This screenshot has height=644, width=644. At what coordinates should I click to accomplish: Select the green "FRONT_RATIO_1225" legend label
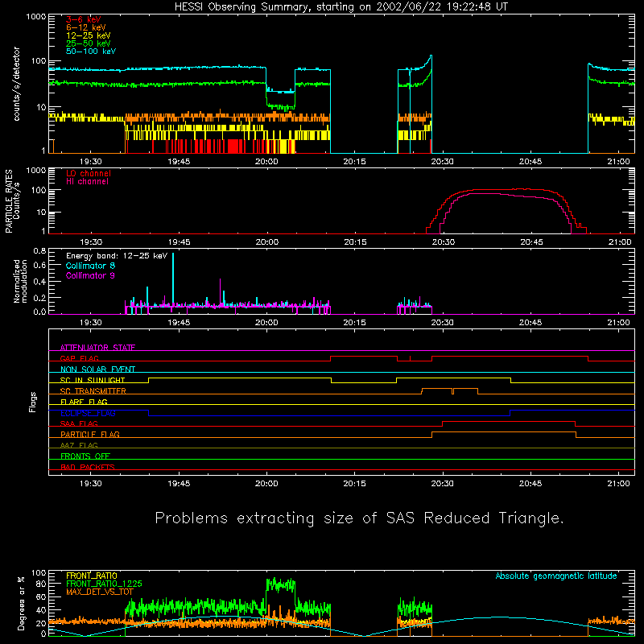pyautogui.click(x=104, y=584)
